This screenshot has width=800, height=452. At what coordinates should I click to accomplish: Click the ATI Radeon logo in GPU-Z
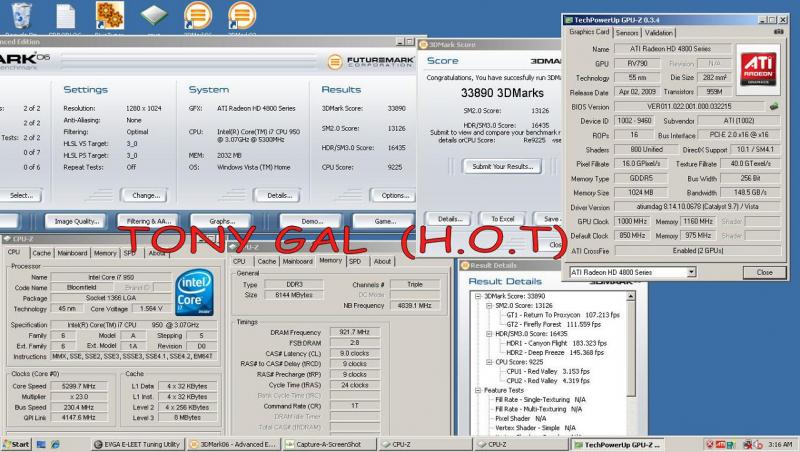click(x=758, y=69)
